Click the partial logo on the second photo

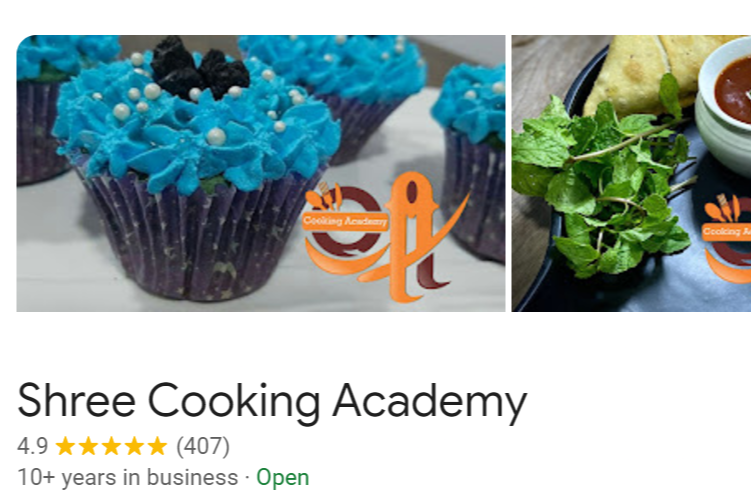point(727,238)
